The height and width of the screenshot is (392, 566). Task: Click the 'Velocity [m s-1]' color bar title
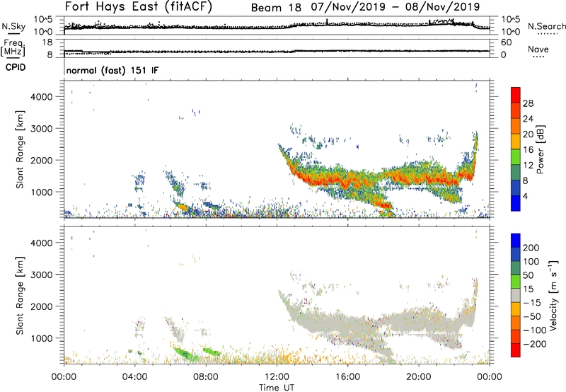point(554,295)
